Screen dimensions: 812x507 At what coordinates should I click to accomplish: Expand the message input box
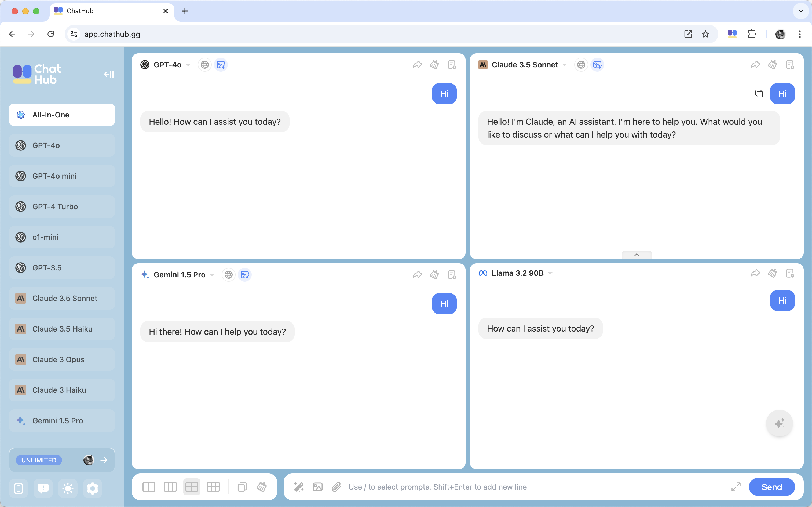tap(736, 487)
